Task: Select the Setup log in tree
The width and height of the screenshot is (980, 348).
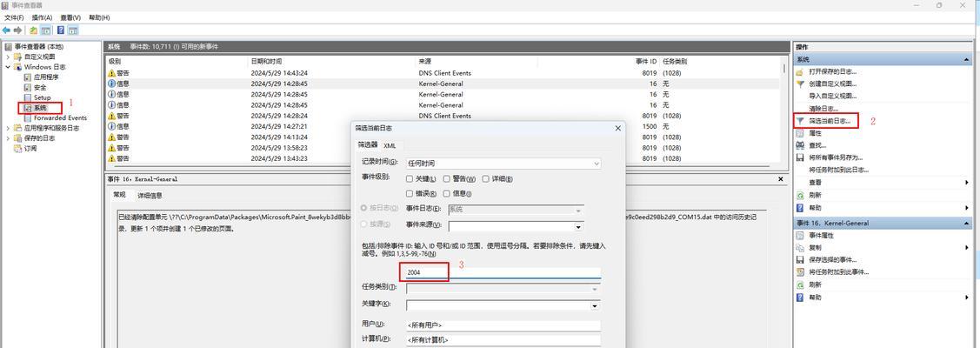Action: (42, 97)
